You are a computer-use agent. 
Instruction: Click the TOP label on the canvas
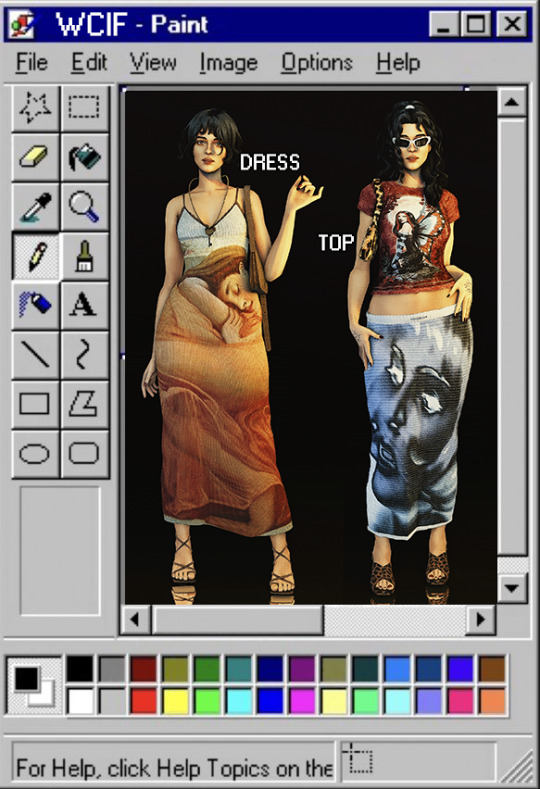click(x=336, y=243)
